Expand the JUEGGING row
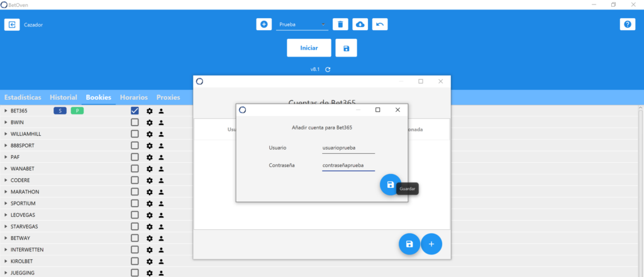 (6, 273)
